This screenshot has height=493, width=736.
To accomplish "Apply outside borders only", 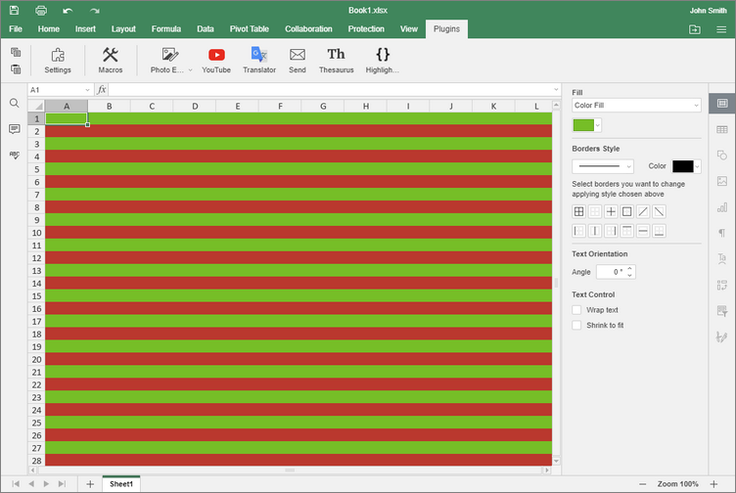I will point(627,212).
